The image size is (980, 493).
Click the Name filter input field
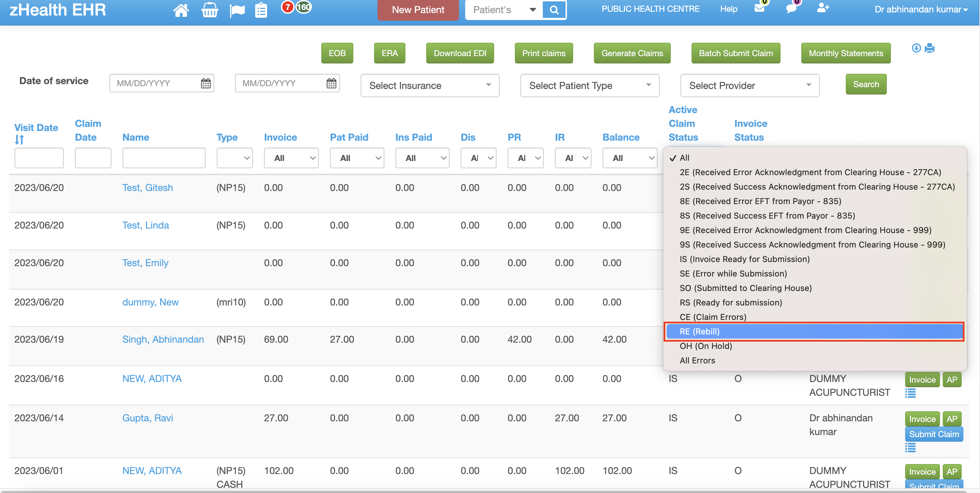pos(164,158)
